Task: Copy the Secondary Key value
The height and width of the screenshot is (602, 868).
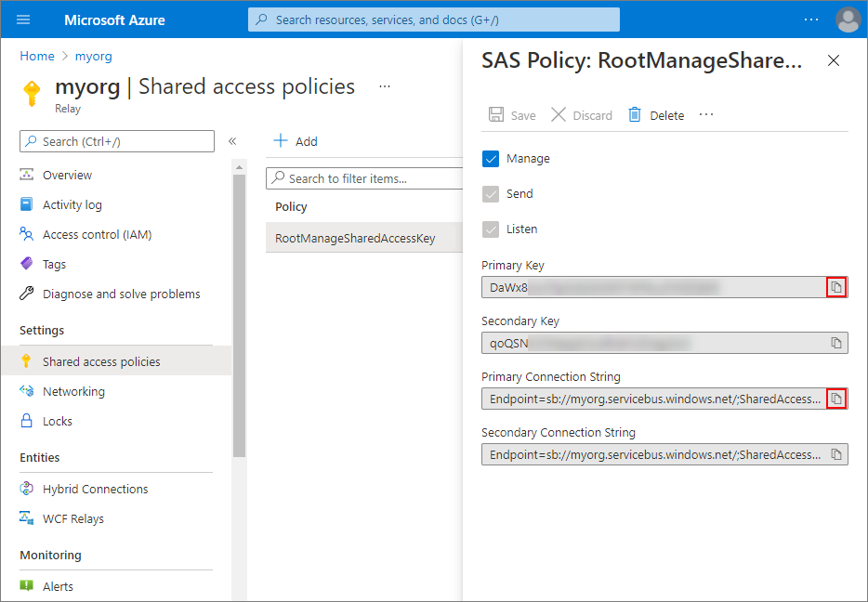Action: [x=836, y=343]
